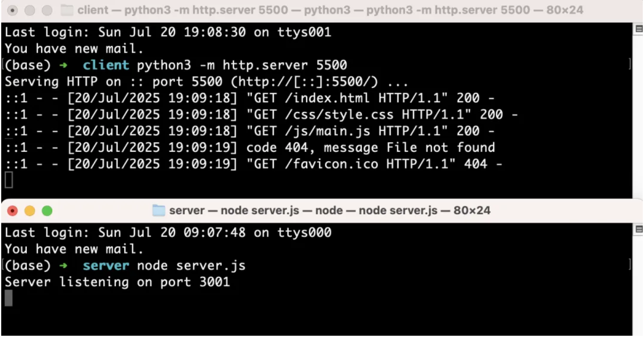Click the scrollback icon in the client terminal

tap(639, 29)
